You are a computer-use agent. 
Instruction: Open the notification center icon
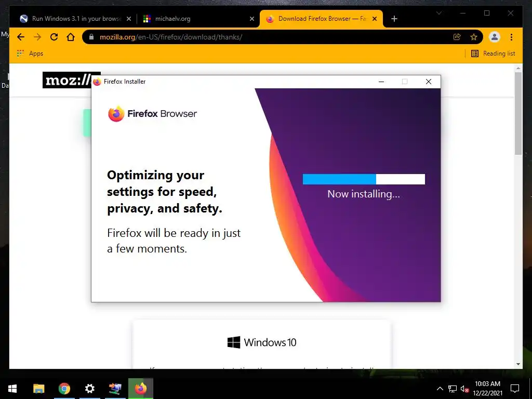(x=515, y=389)
